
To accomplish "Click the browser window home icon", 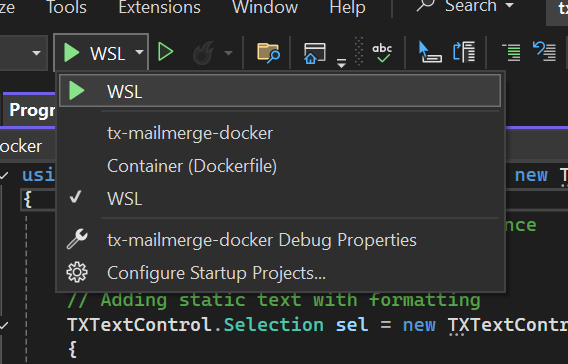I will click(x=314, y=53).
